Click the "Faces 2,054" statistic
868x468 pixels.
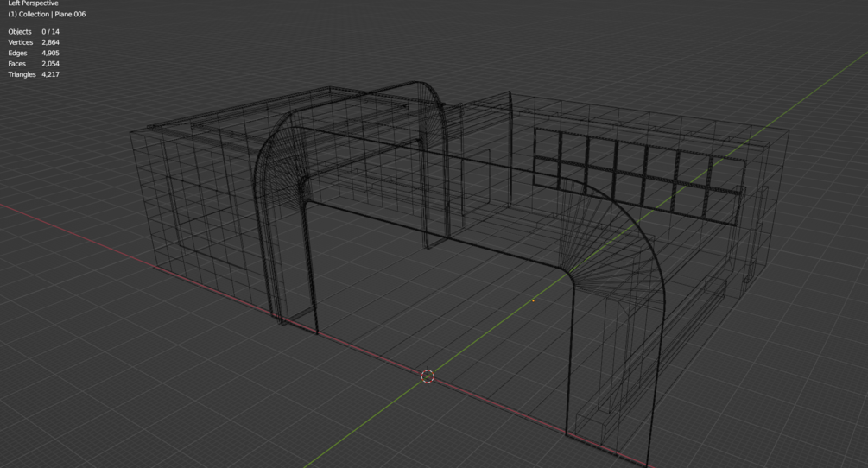(x=34, y=64)
